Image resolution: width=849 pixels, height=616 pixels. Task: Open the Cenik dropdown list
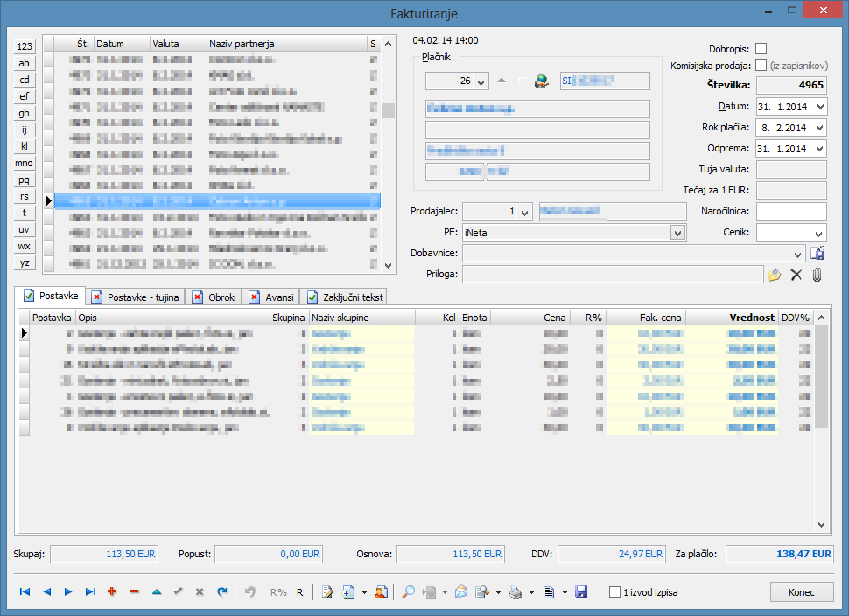click(819, 233)
